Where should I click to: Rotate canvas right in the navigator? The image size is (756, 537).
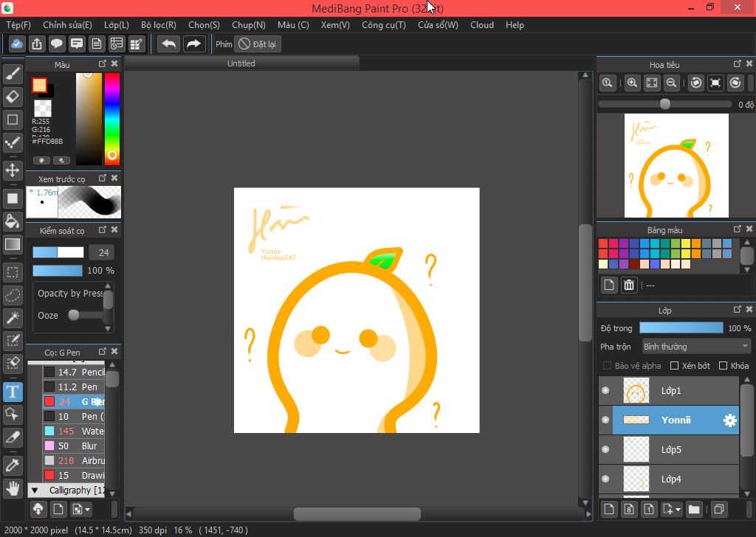tap(735, 83)
